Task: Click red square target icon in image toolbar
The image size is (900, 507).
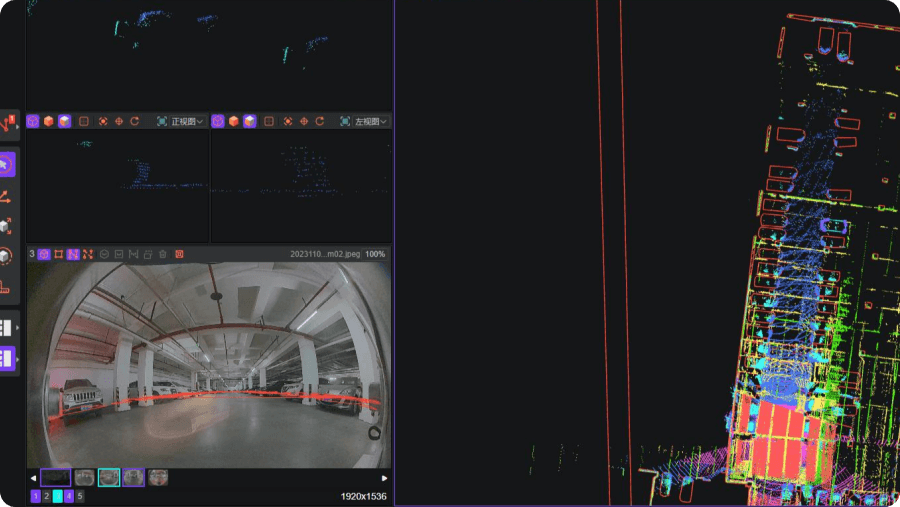Action: 179,254
